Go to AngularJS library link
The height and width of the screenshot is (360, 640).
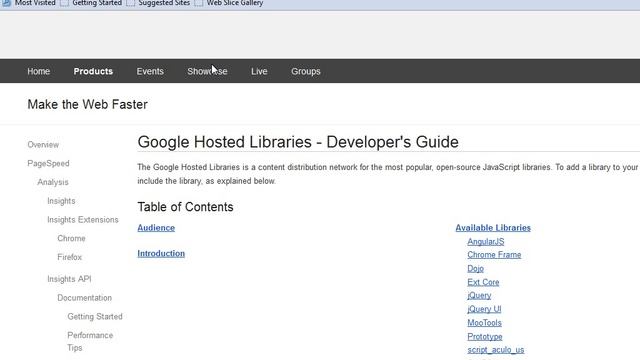pyautogui.click(x=485, y=242)
